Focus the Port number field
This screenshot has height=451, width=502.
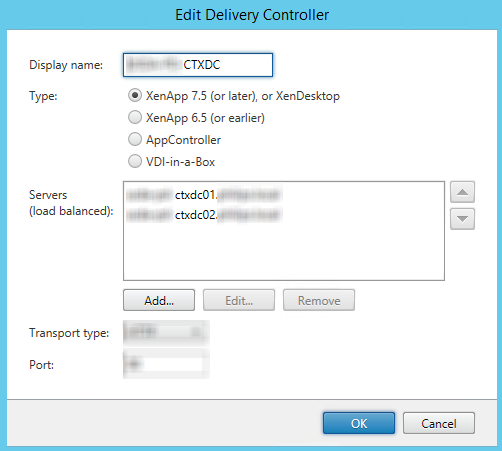(x=166, y=364)
